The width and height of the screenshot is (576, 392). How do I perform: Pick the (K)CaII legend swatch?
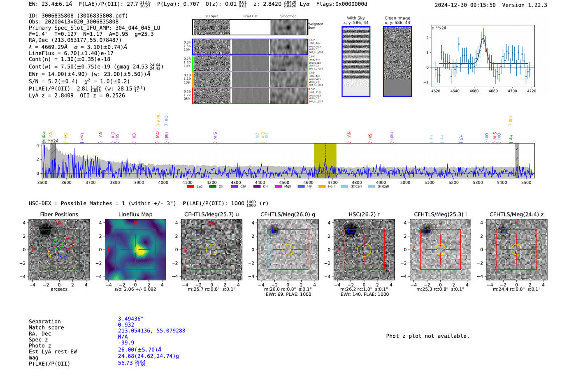click(344, 186)
